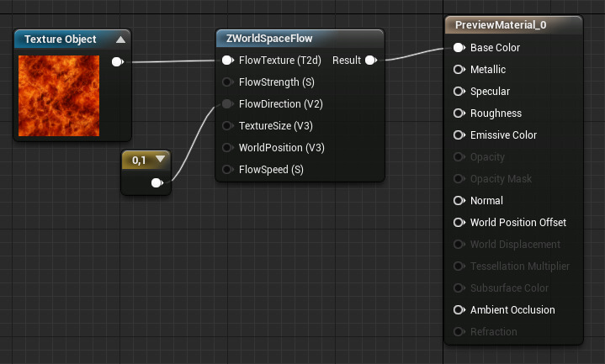The width and height of the screenshot is (605, 364).
Task: Click the fire texture thumbnail
Action: click(x=59, y=95)
